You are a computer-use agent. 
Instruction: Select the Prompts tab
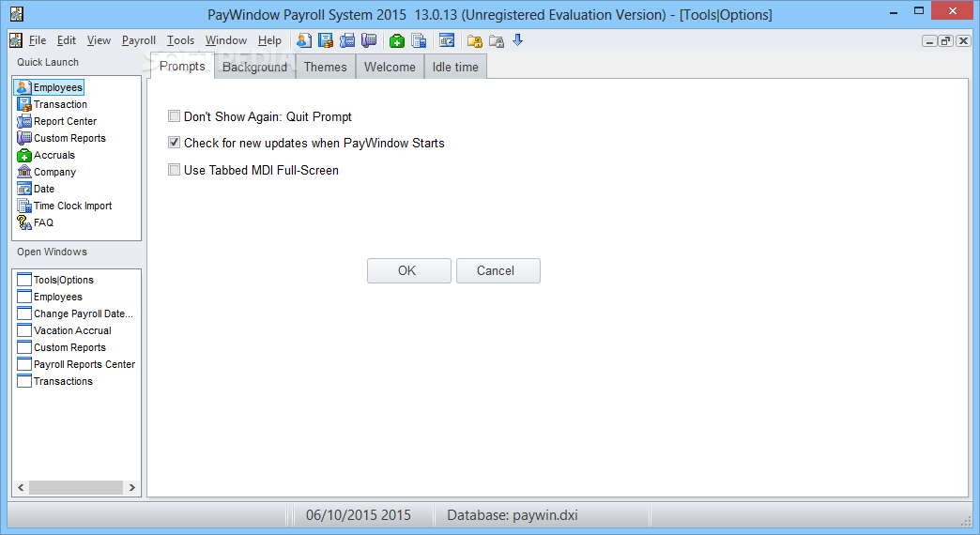pos(182,67)
